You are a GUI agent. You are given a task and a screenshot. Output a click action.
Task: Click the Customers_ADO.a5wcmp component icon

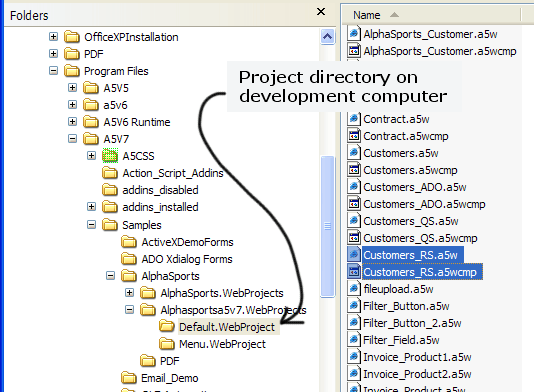pyautogui.click(x=354, y=204)
